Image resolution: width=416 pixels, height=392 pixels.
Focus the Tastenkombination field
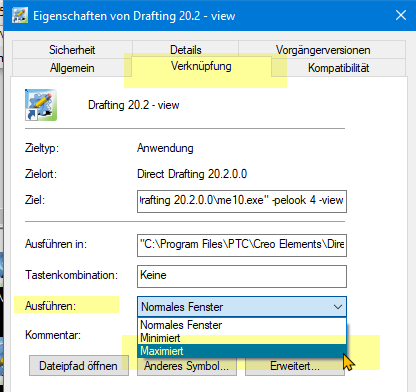242,276
